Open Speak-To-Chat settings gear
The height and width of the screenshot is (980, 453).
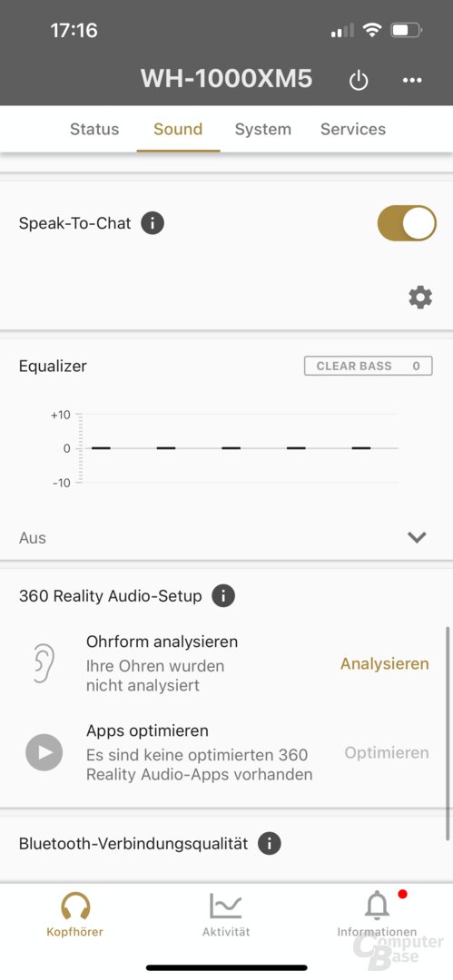click(420, 298)
